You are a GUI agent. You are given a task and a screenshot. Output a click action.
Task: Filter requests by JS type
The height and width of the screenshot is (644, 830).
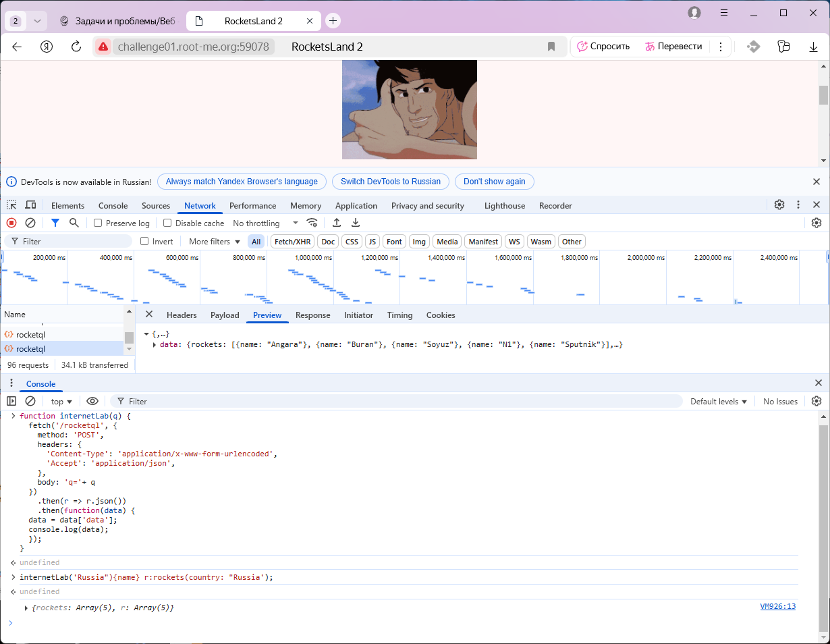[x=372, y=242]
